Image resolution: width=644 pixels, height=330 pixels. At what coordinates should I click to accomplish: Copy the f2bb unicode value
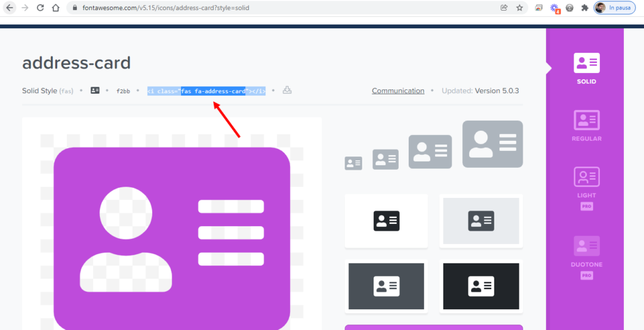click(x=123, y=91)
